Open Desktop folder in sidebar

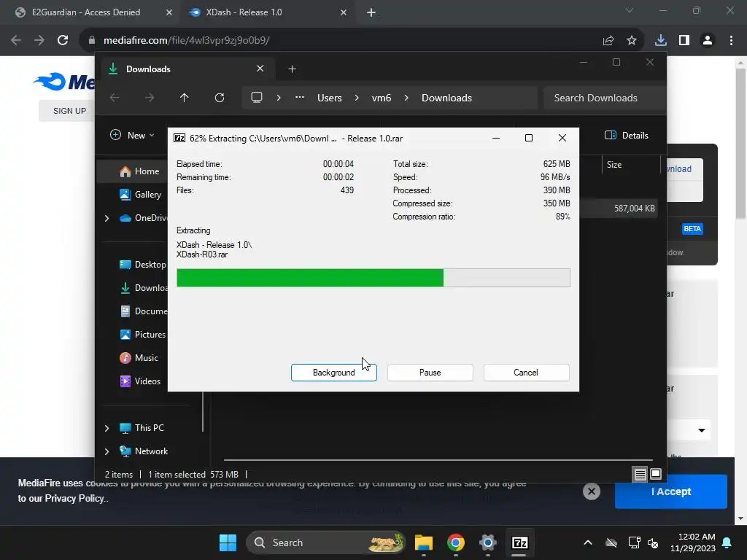click(x=142, y=265)
